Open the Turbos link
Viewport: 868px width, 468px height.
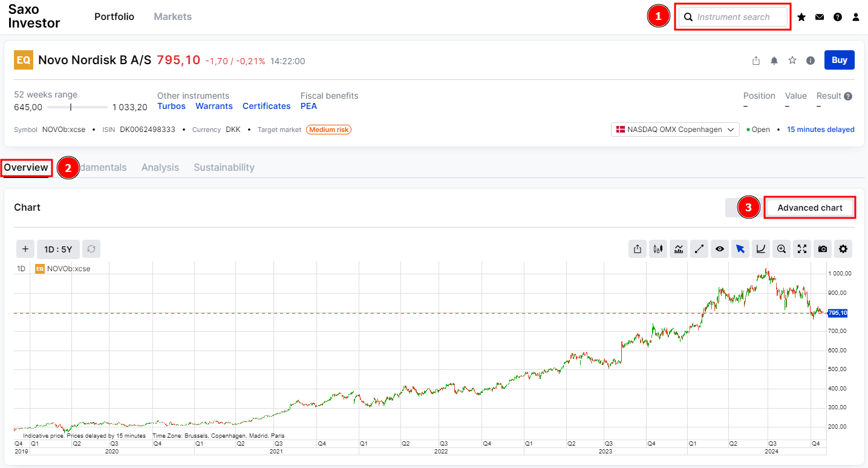tap(171, 106)
